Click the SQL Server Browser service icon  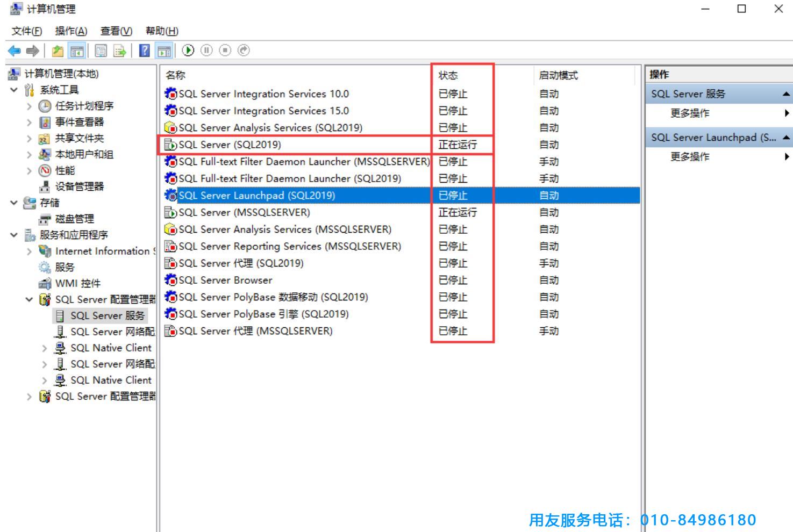(171, 281)
